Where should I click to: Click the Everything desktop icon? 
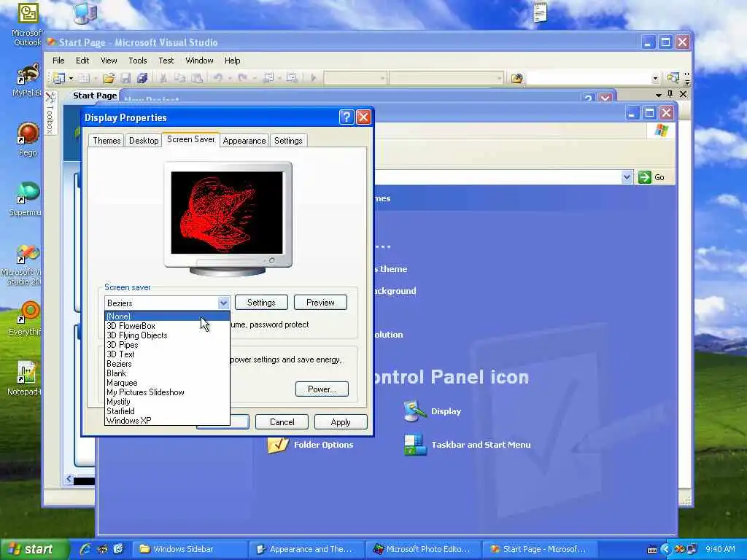tap(28, 312)
